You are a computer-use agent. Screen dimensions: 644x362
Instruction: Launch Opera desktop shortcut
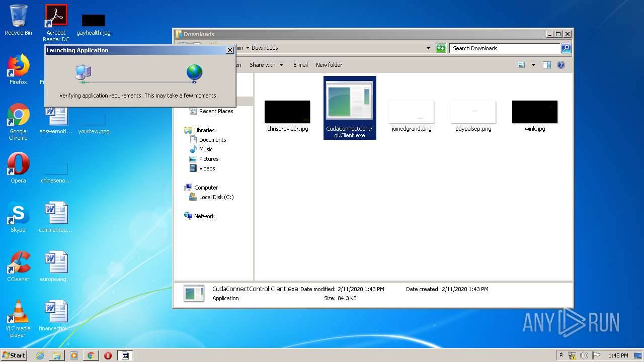(x=18, y=168)
